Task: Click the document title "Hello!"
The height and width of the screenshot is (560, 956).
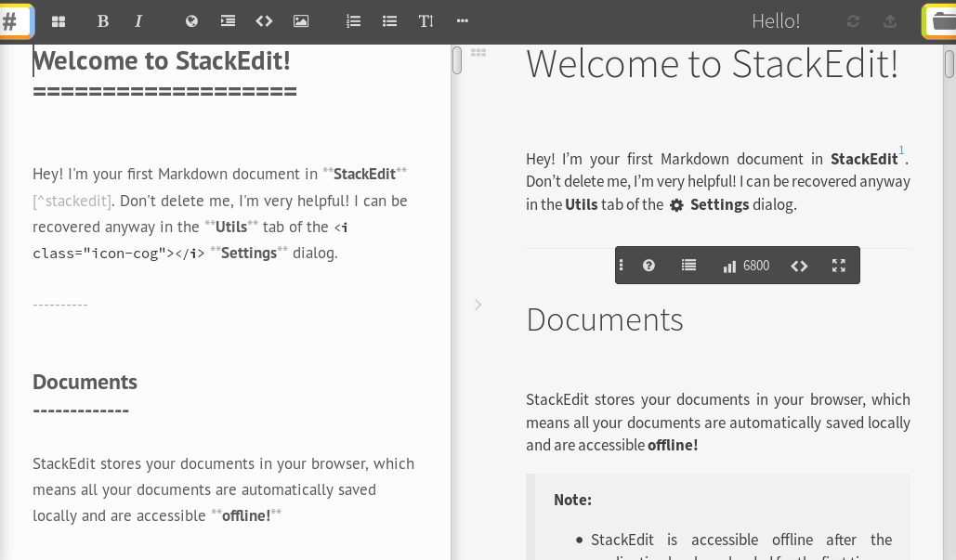Action: pyautogui.click(x=775, y=21)
